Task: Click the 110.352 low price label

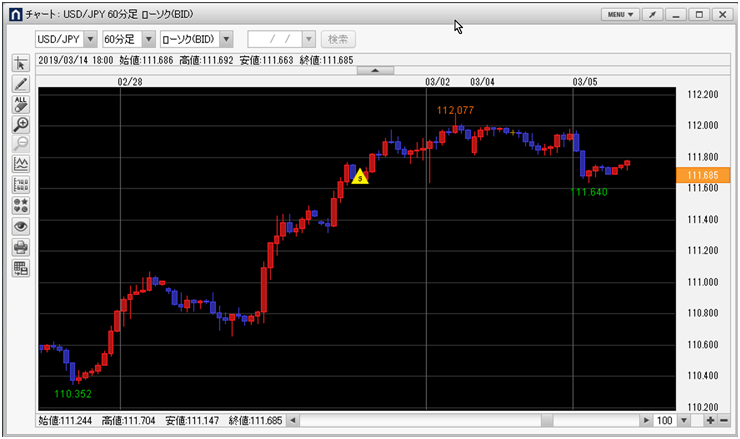Action: click(x=73, y=394)
